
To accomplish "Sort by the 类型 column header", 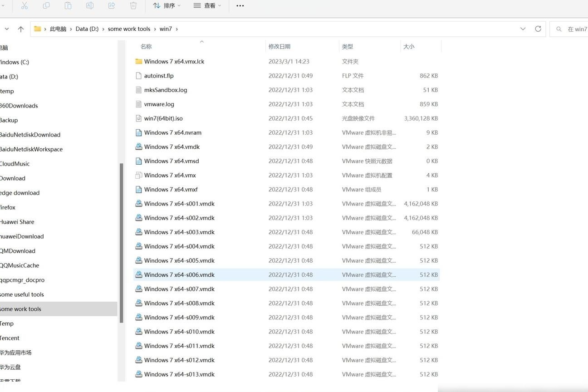I will (348, 46).
